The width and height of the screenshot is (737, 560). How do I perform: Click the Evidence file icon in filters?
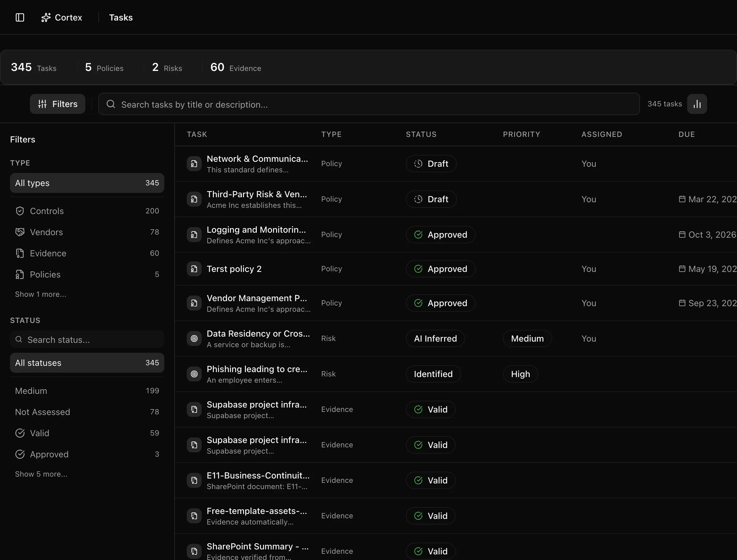20,253
